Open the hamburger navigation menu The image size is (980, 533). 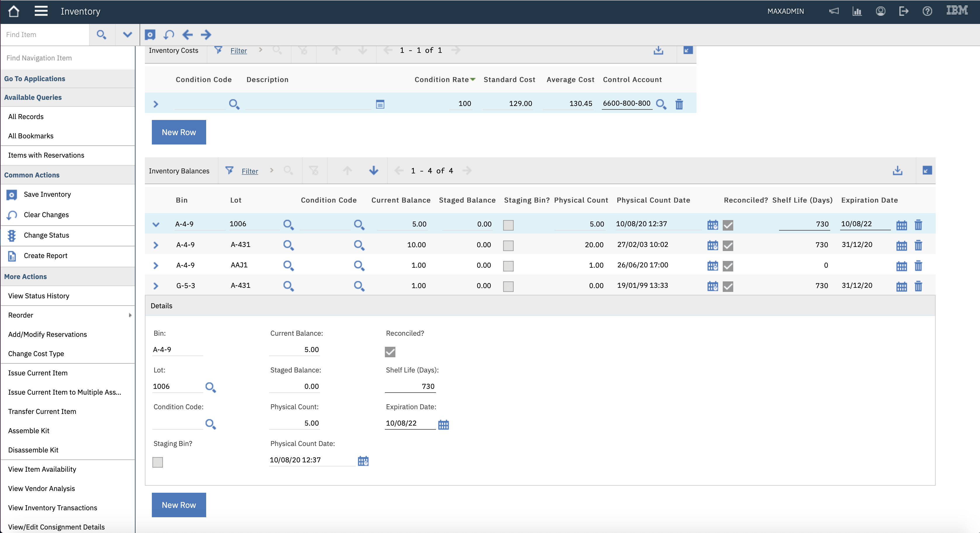[x=41, y=11]
